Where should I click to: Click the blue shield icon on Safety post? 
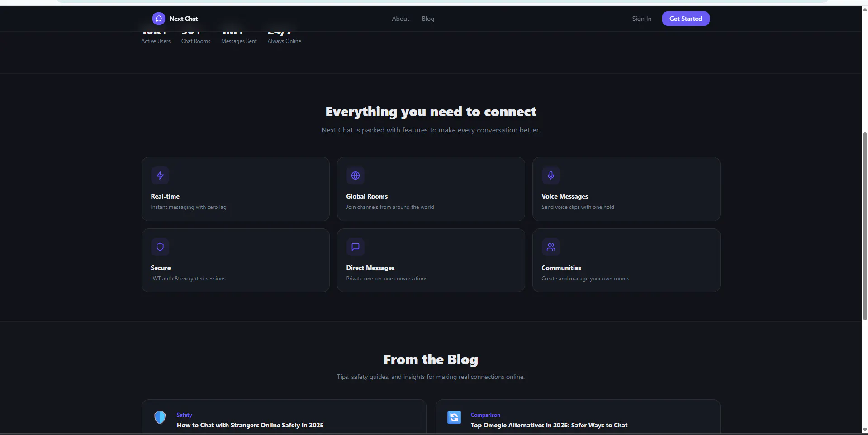click(x=160, y=417)
